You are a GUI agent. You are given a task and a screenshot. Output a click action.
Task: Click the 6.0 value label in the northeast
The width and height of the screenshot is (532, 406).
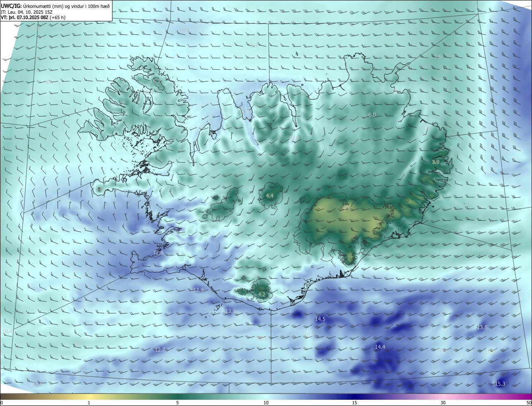[372, 115]
